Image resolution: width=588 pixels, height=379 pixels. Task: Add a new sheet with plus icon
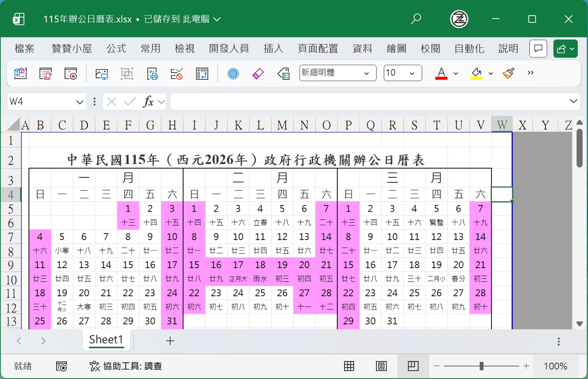[170, 341]
